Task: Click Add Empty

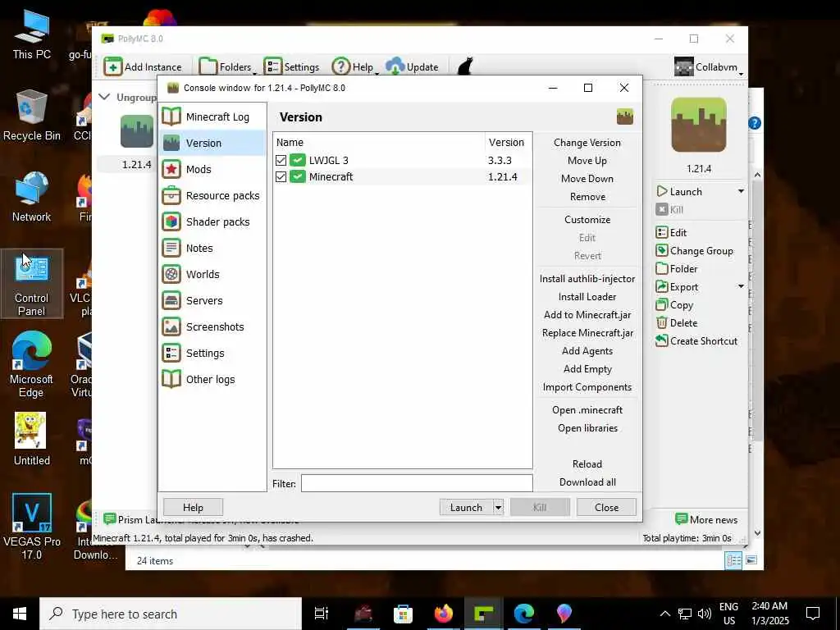Action: click(x=587, y=369)
